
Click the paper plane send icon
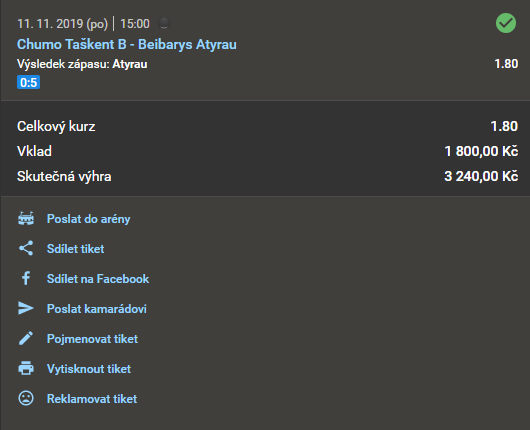tap(26, 308)
